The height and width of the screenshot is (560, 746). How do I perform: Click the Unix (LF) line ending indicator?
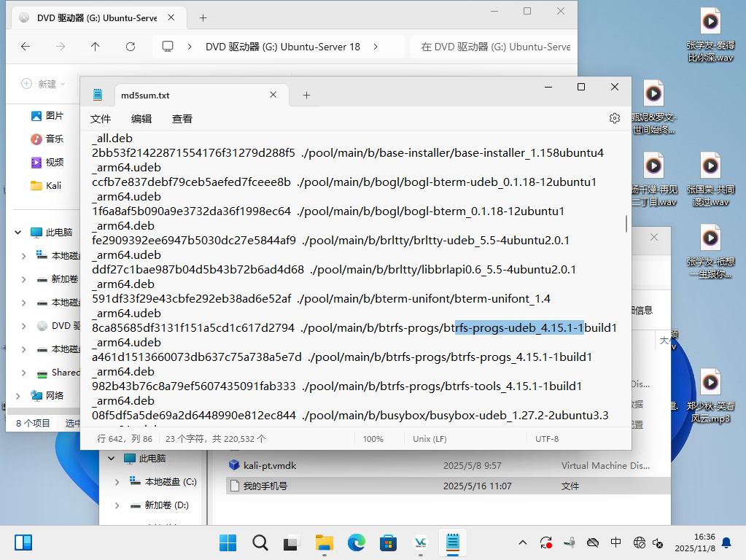point(430,439)
